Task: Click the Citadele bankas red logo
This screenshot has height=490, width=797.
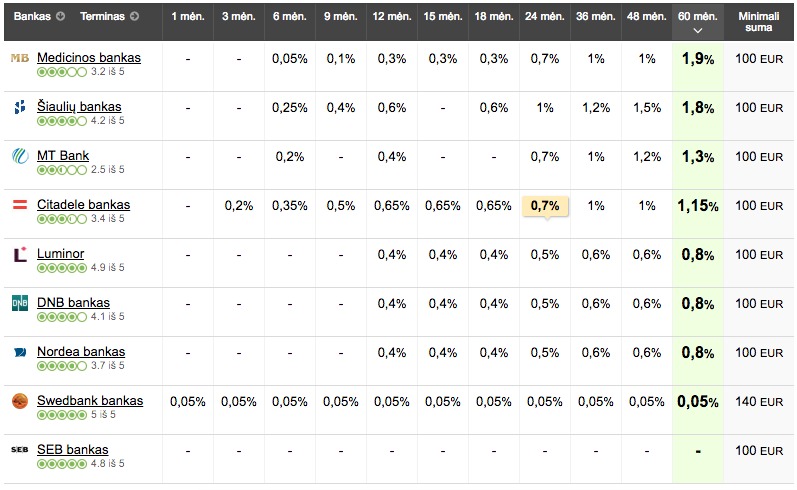Action: (19, 205)
